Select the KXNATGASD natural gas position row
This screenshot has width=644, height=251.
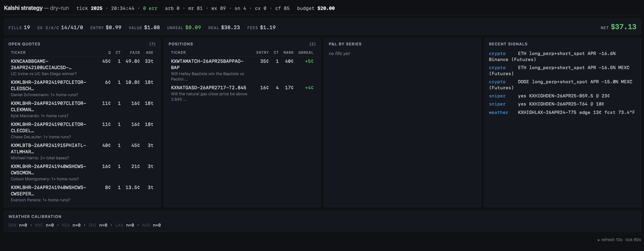(242, 93)
